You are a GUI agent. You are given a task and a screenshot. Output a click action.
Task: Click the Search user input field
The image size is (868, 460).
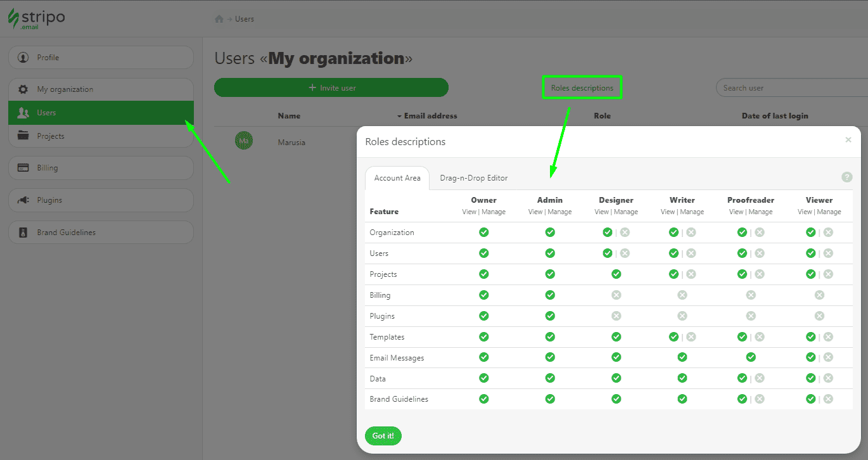click(x=792, y=87)
